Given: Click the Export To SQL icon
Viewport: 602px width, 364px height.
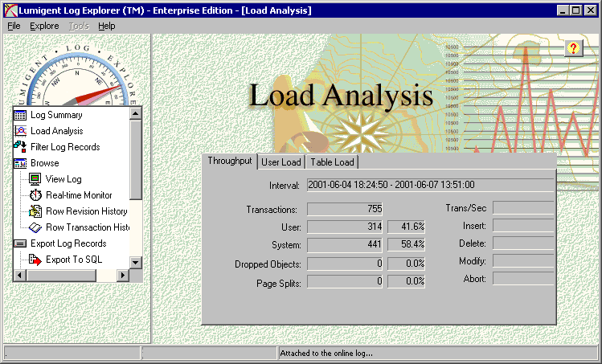Looking at the screenshot, I should (35, 260).
